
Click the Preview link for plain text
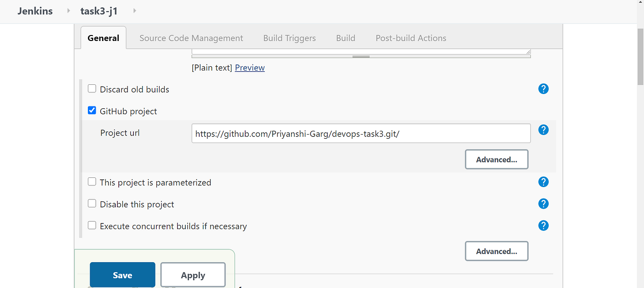coord(249,67)
